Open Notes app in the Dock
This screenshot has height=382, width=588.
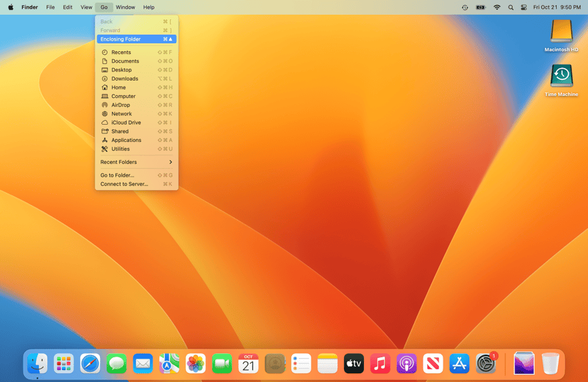[327, 363]
